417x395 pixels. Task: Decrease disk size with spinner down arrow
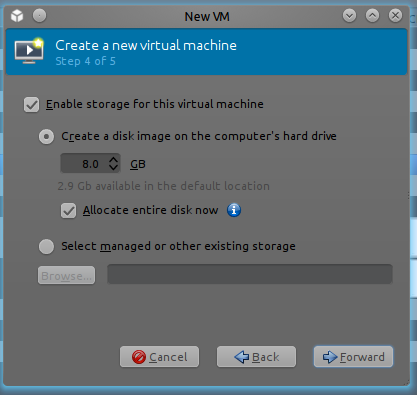point(113,168)
